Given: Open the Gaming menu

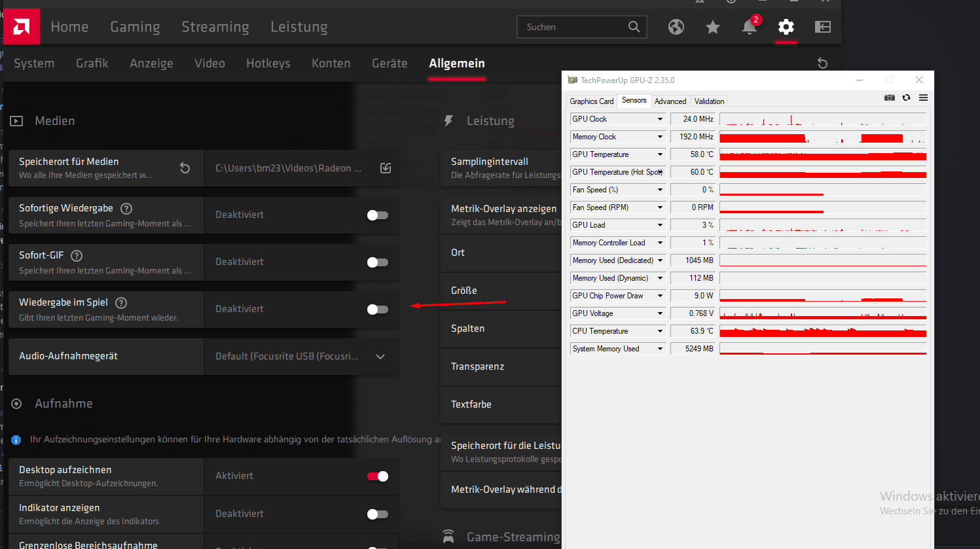Looking at the screenshot, I should click(135, 27).
